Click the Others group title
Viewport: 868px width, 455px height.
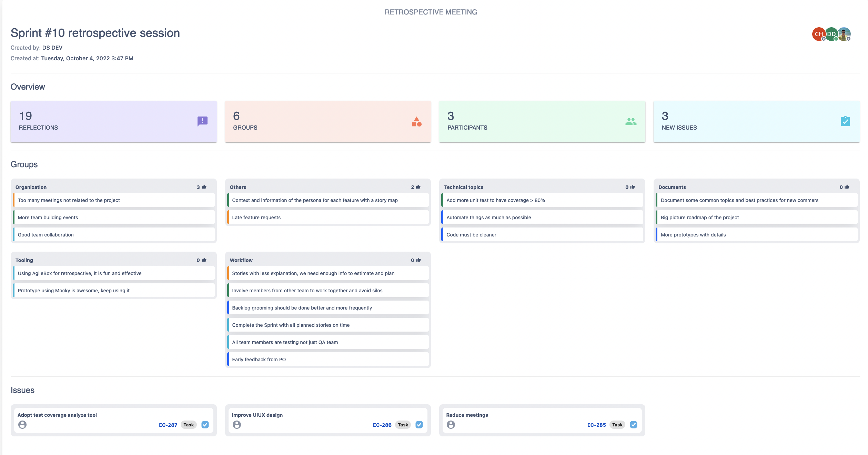[238, 187]
